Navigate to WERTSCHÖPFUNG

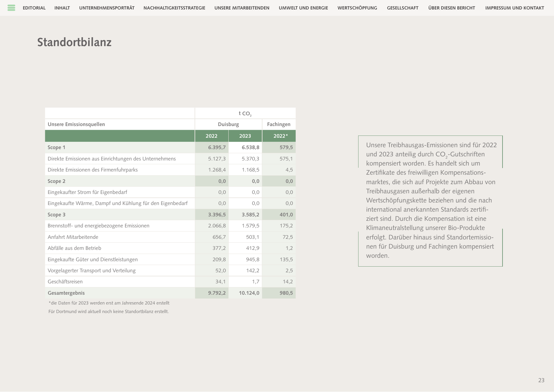tap(357, 8)
